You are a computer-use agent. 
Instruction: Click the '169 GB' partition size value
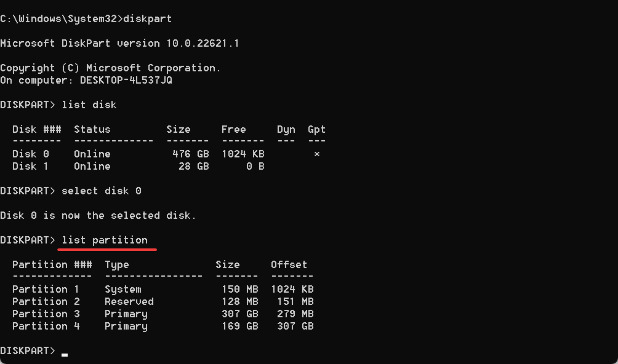point(240,326)
